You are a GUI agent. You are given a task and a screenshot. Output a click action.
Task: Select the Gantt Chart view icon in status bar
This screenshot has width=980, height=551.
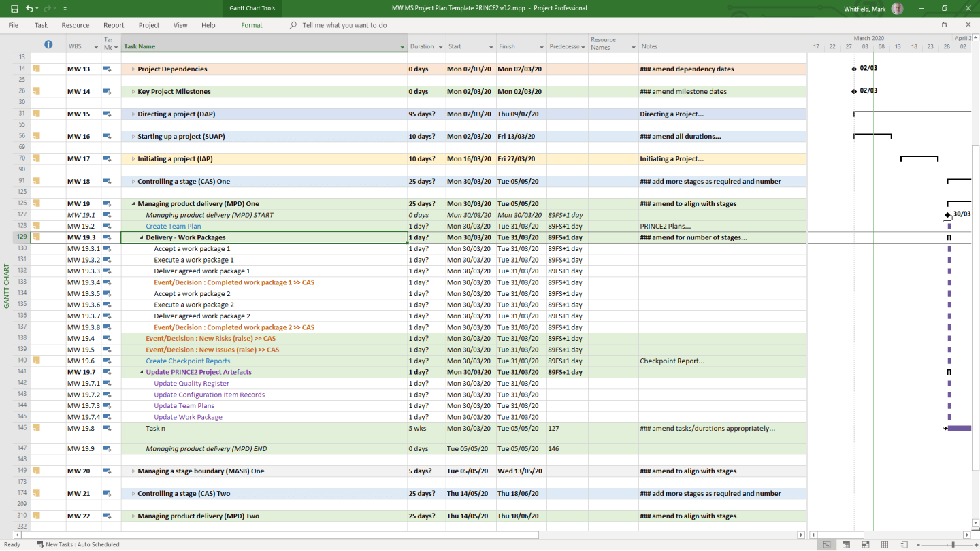tap(826, 544)
